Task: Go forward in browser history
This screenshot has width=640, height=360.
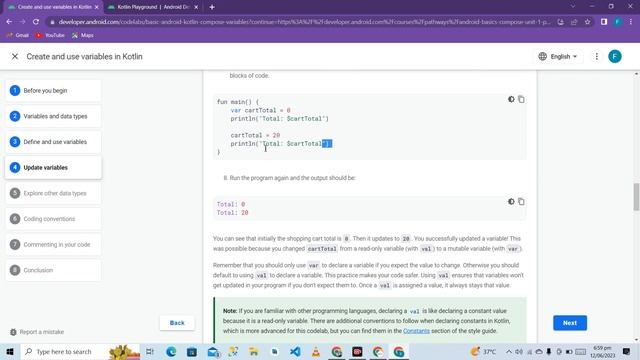Action: (x=22, y=22)
